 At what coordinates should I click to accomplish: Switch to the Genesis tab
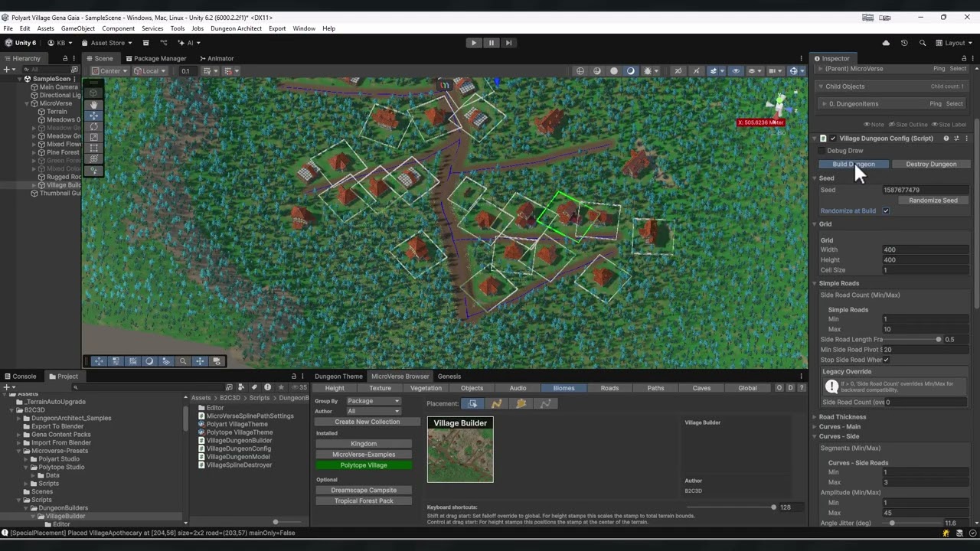point(449,376)
